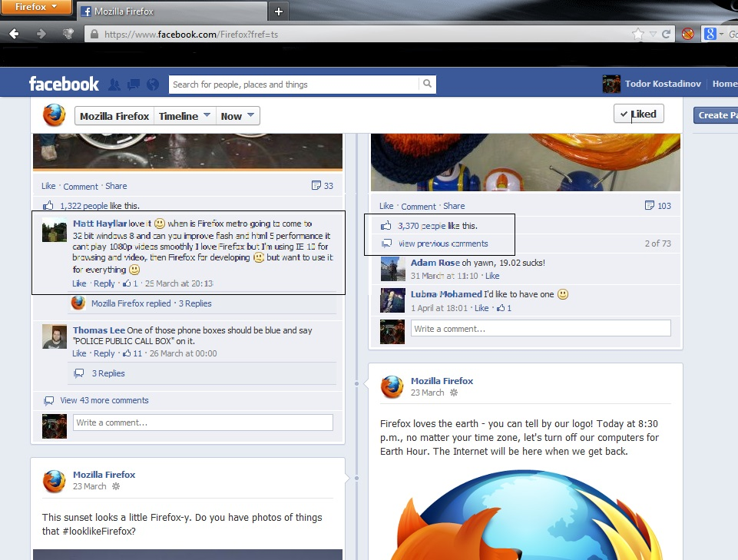Open the friend requests icon
This screenshot has height=560, width=738.
(114, 84)
